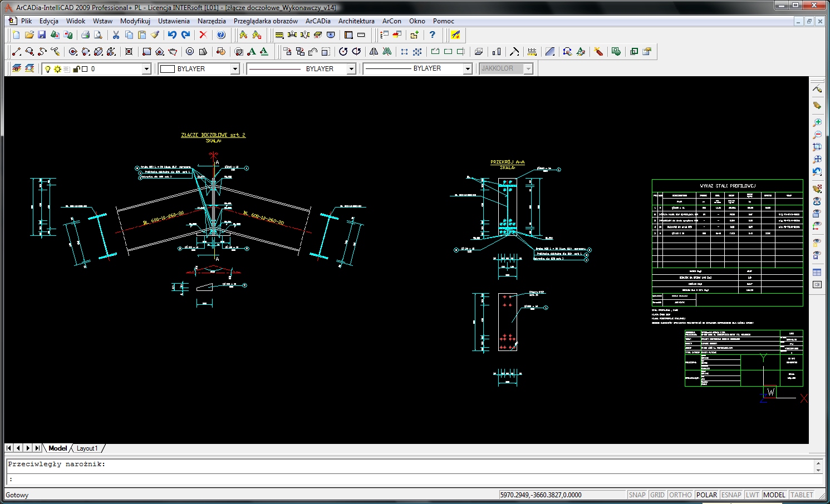Toggle MODEL space in status bar

774,495
